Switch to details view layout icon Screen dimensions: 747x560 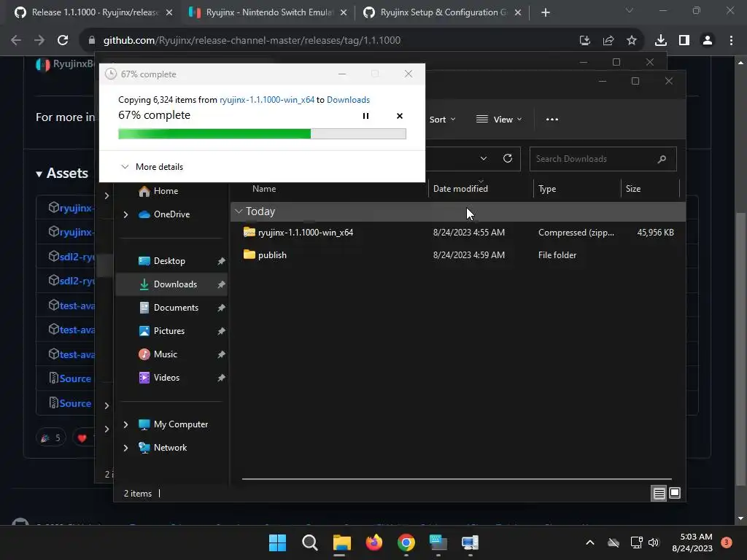[x=659, y=494]
